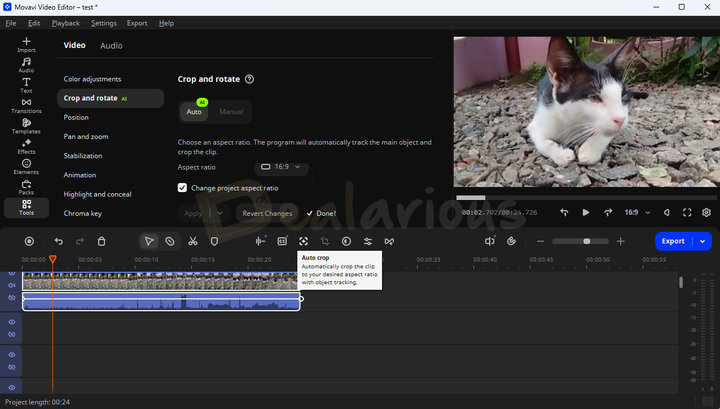720x409 pixels.
Task: Open preview settings gear icon
Action: 706,212
